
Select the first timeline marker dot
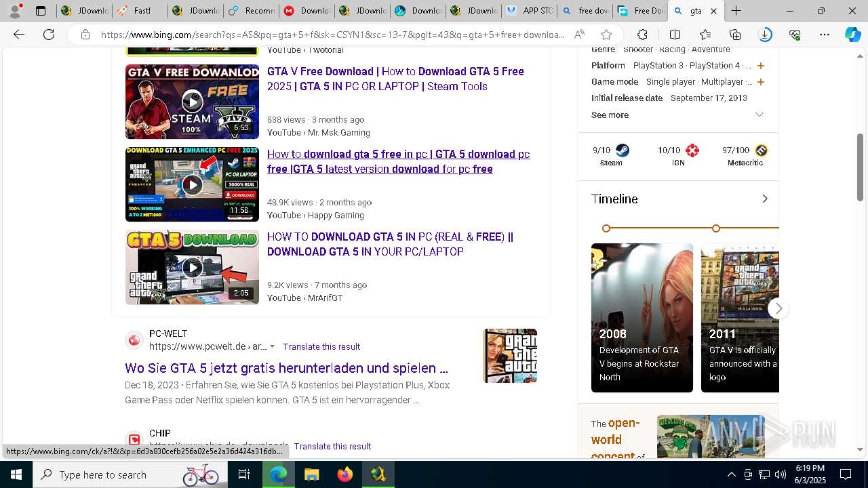point(606,228)
